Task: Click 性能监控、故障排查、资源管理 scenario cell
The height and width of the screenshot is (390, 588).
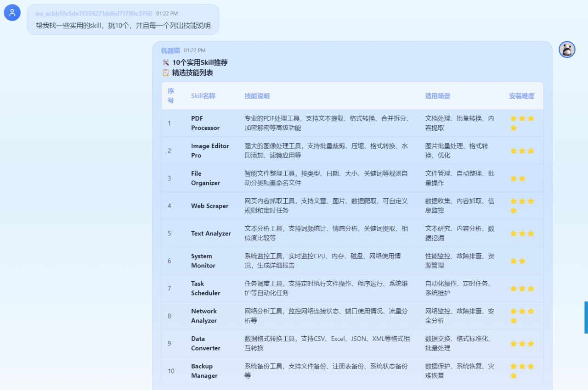Action: 460,261
